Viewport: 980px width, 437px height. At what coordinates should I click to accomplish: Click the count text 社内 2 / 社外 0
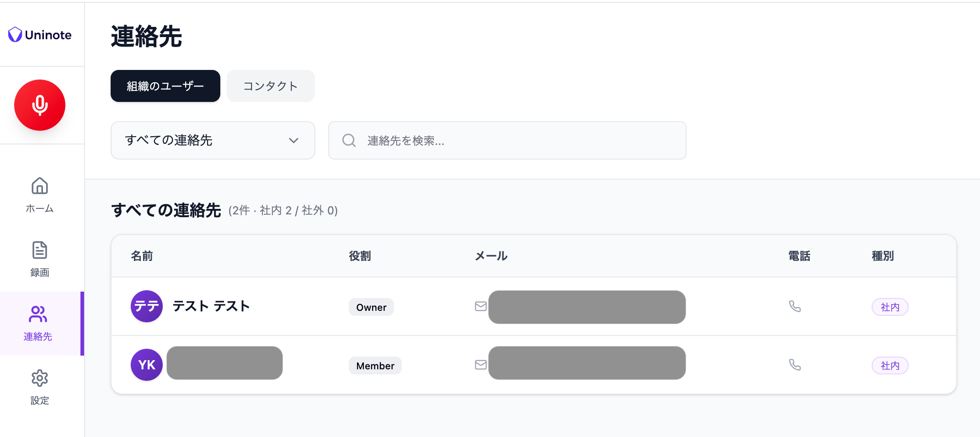(297, 210)
